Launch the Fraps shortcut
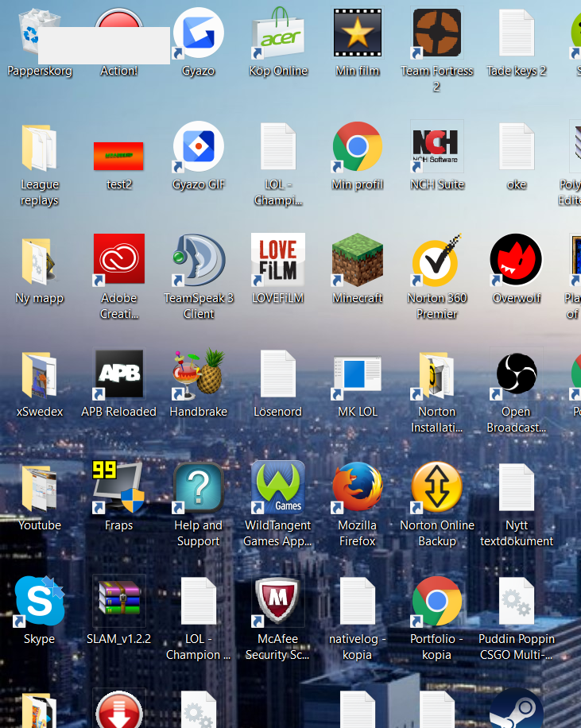Screen dimensions: 581x728 click(119, 487)
